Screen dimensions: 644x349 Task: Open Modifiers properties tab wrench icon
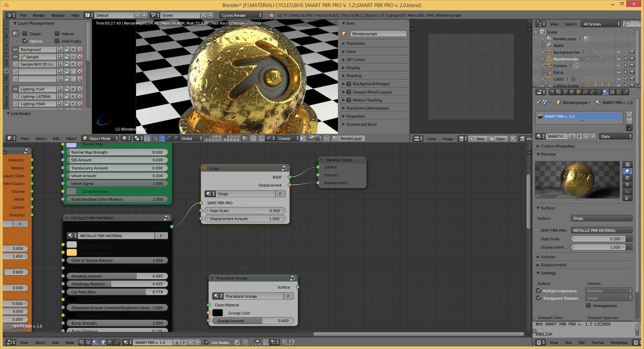pyautogui.click(x=592, y=92)
